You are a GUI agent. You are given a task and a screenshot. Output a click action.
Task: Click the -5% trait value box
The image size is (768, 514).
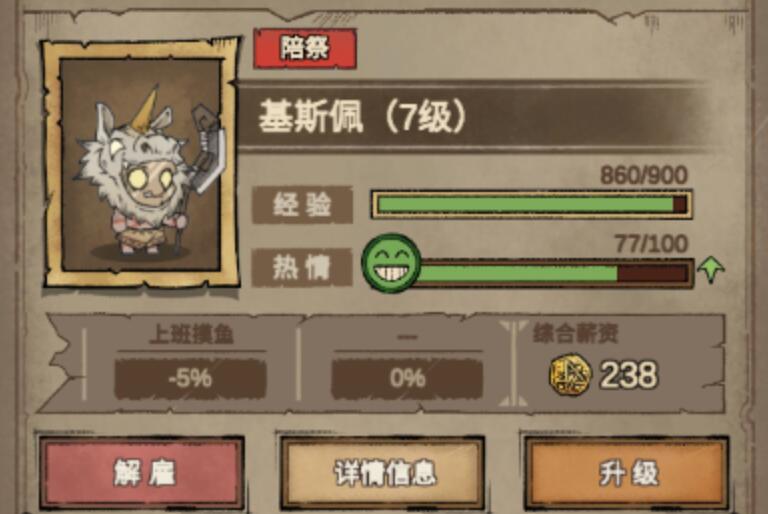[191, 378]
